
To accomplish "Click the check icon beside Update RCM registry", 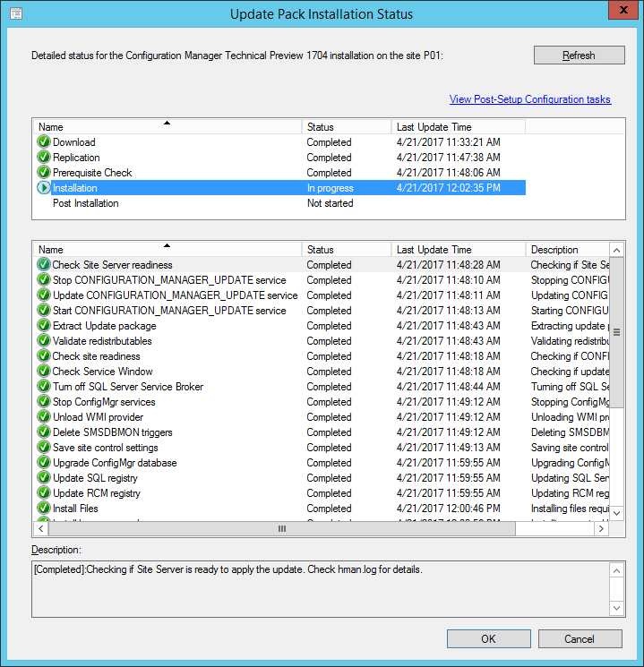I will [43, 493].
